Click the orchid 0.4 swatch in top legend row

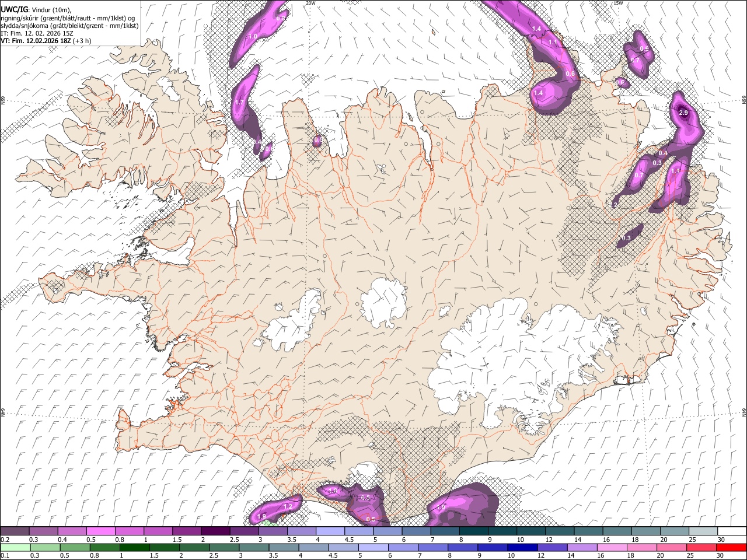coord(72,531)
